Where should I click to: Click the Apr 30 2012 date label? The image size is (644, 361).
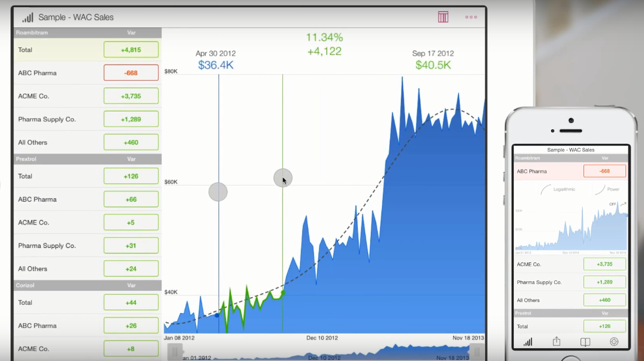(215, 53)
